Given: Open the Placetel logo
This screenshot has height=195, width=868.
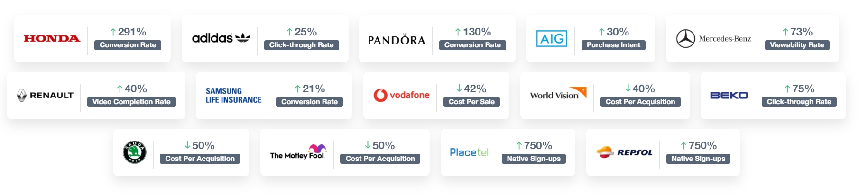Looking at the screenshot, I should 469,152.
